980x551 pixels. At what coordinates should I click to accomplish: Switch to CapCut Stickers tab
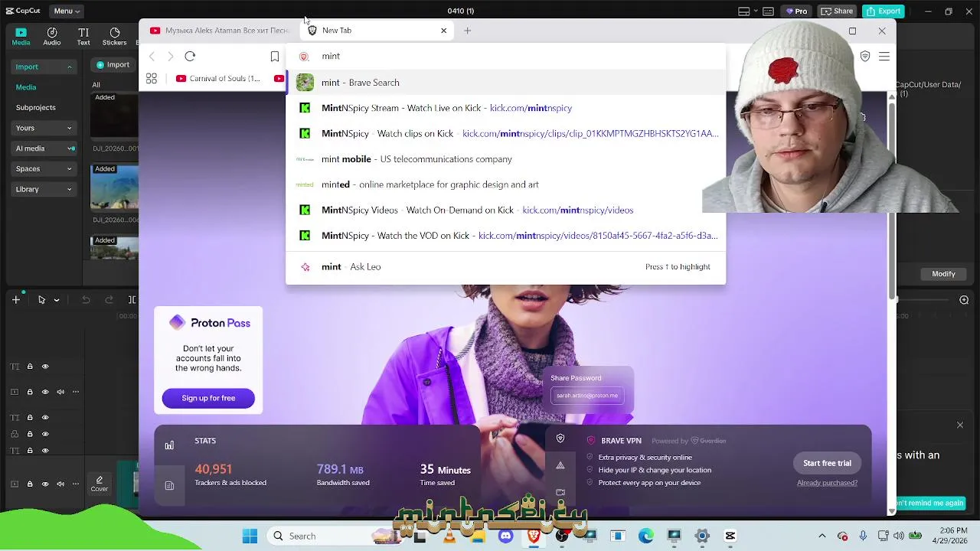tap(114, 36)
